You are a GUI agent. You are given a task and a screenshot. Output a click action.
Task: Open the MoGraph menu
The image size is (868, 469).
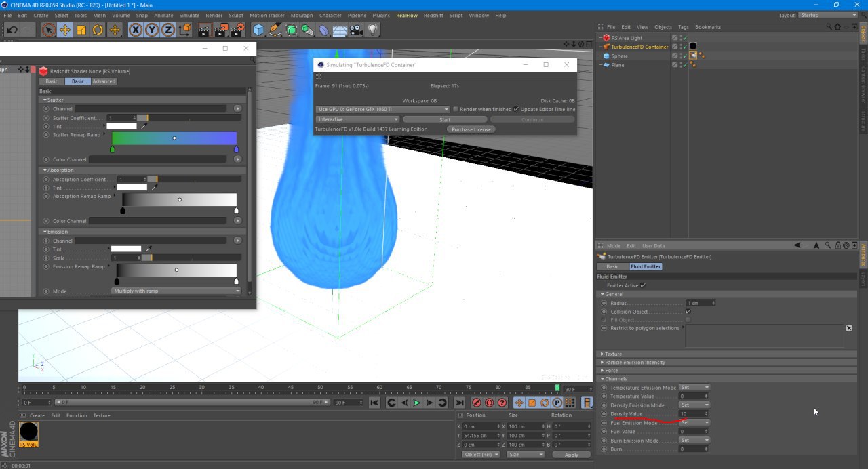click(x=302, y=15)
